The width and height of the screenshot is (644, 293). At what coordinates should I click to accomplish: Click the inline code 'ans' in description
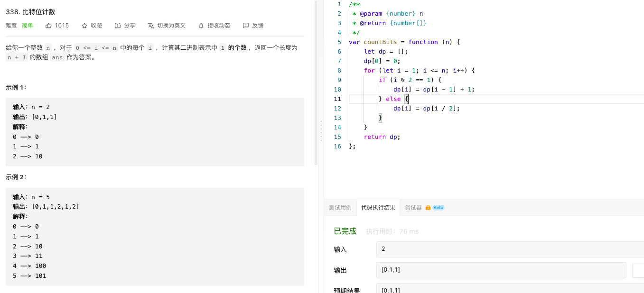click(x=57, y=57)
